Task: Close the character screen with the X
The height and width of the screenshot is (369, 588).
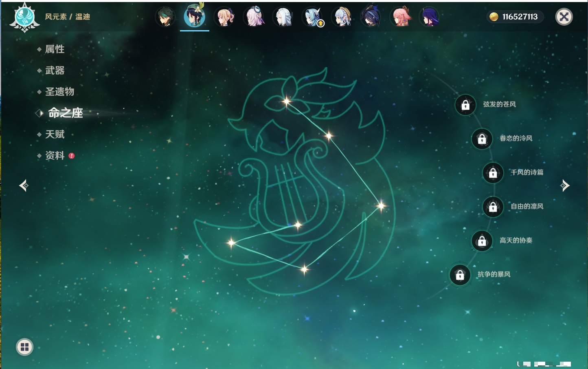Action: pos(564,17)
